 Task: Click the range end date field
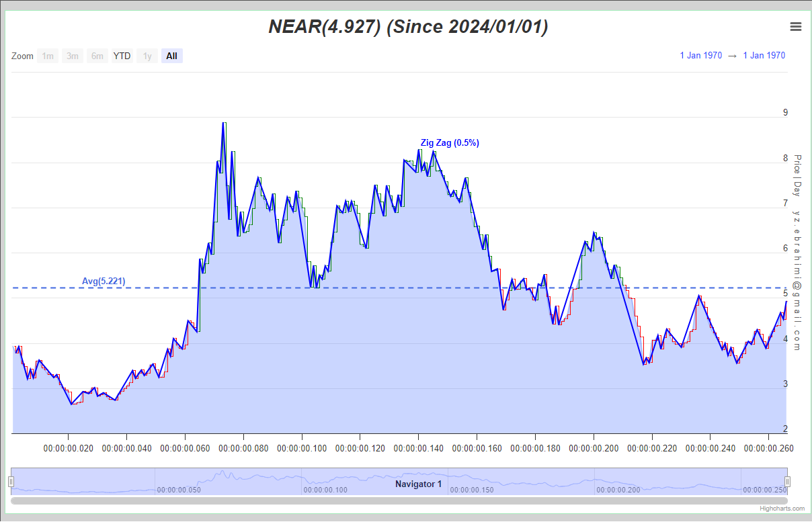tap(764, 56)
